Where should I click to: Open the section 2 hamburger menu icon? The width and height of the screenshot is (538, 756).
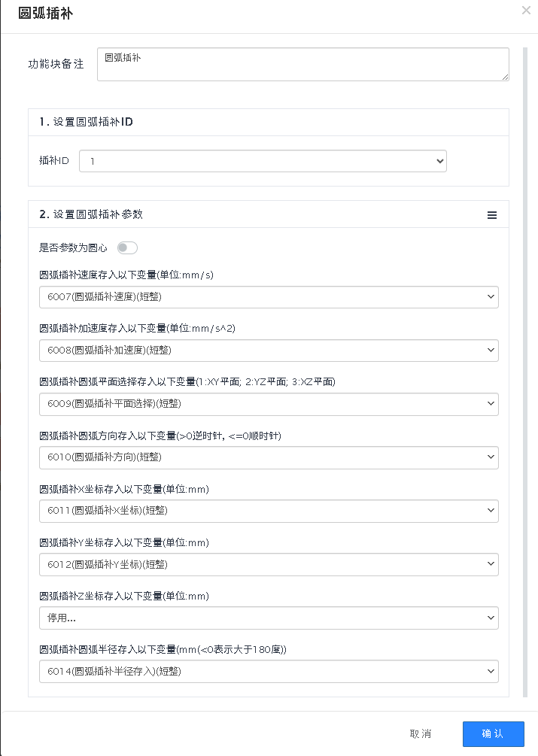tap(492, 214)
